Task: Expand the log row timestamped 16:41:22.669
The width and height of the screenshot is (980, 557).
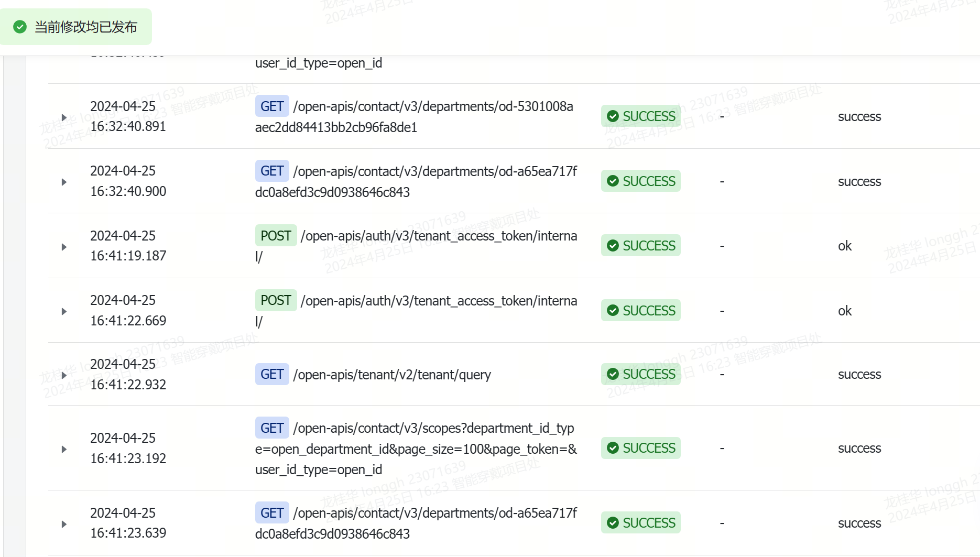Action: pos(64,311)
